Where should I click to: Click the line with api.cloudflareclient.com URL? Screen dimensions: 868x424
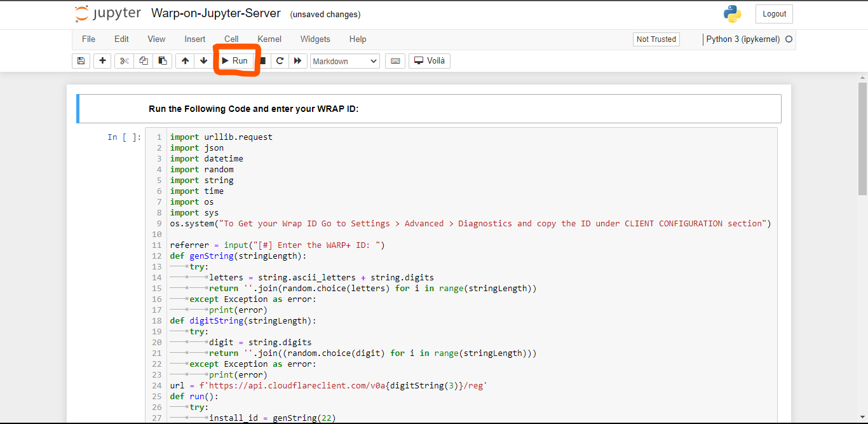coord(329,386)
